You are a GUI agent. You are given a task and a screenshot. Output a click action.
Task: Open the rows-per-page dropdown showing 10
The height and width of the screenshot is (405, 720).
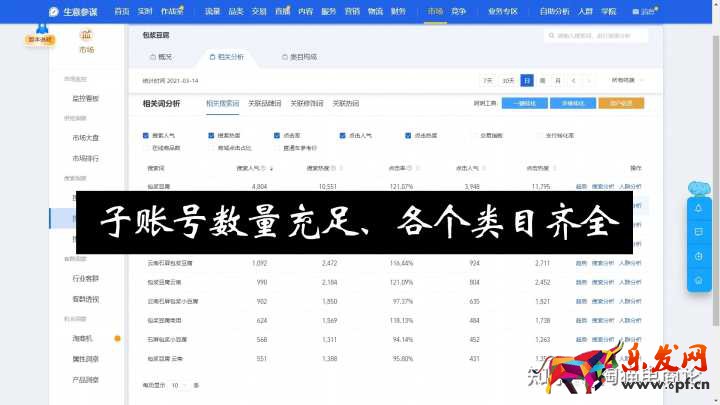177,384
